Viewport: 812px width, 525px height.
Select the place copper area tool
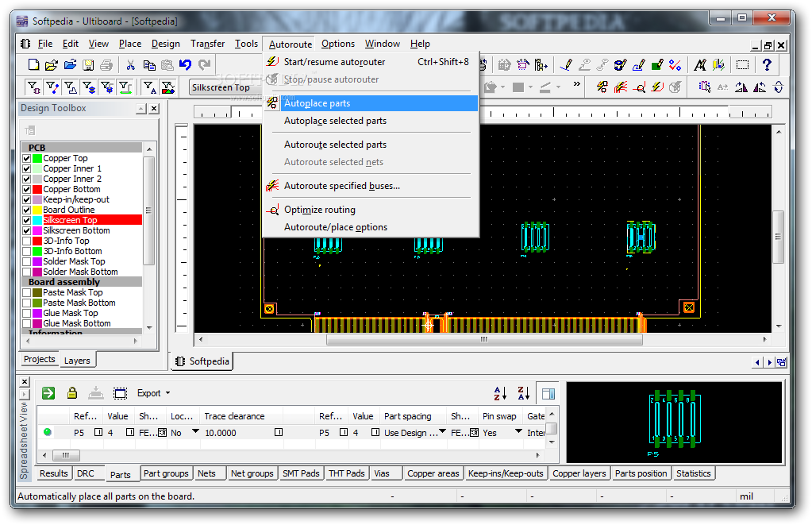tap(656, 65)
